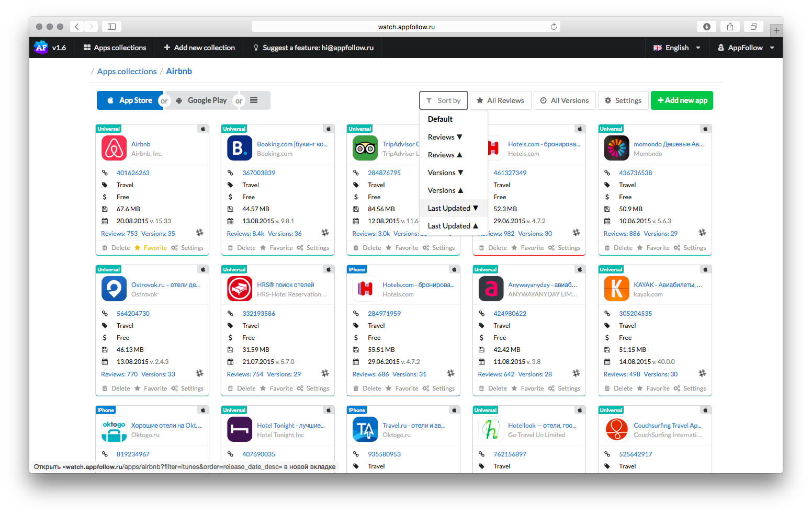
Task: Toggle the Safari sidebar icon
Action: coord(111,27)
